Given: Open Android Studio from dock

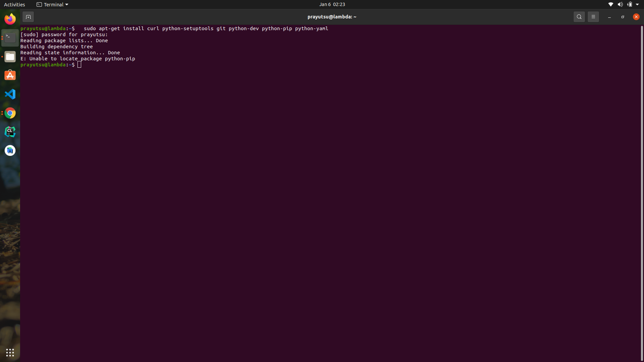Looking at the screenshot, I should [10, 150].
